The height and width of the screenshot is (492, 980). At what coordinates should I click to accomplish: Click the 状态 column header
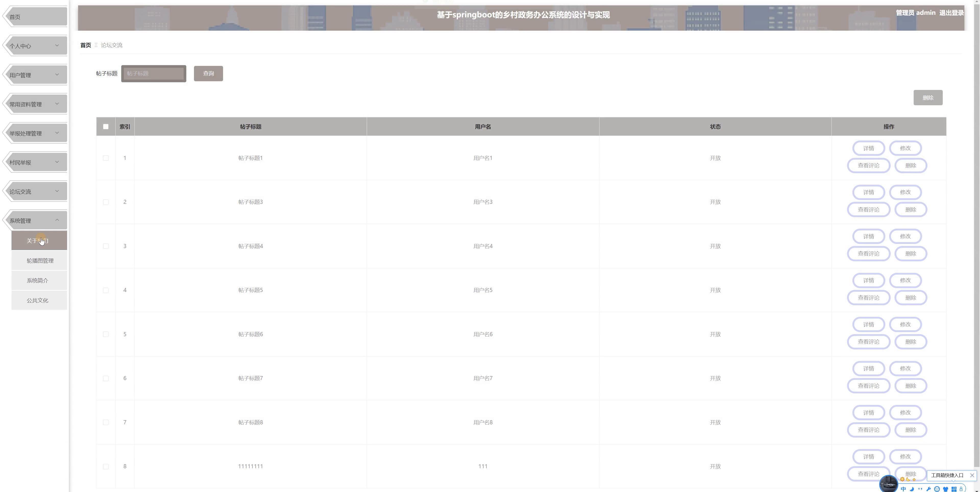pos(715,126)
